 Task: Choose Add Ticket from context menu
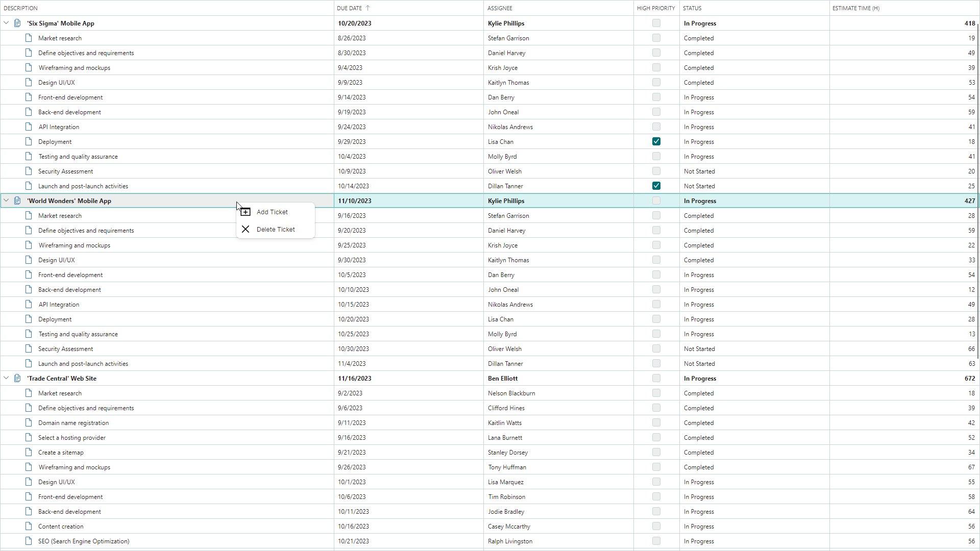[x=272, y=212]
